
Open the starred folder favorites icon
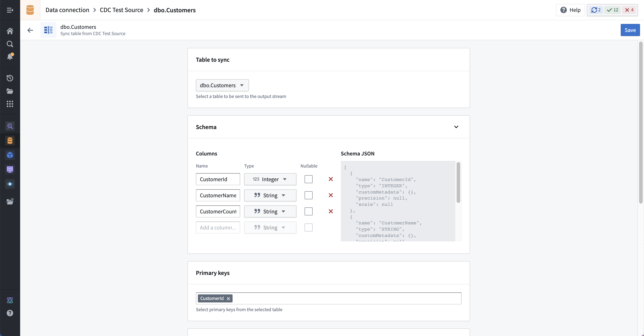tap(10, 201)
